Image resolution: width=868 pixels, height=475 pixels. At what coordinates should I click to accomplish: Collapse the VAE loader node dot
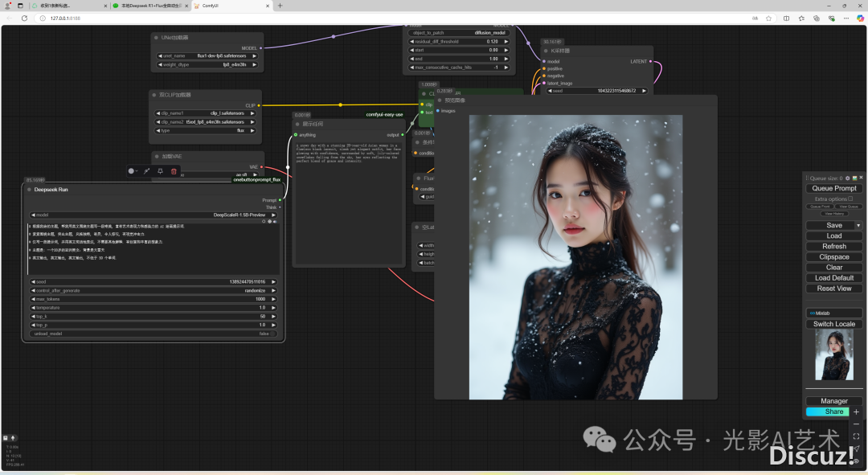pos(157,156)
